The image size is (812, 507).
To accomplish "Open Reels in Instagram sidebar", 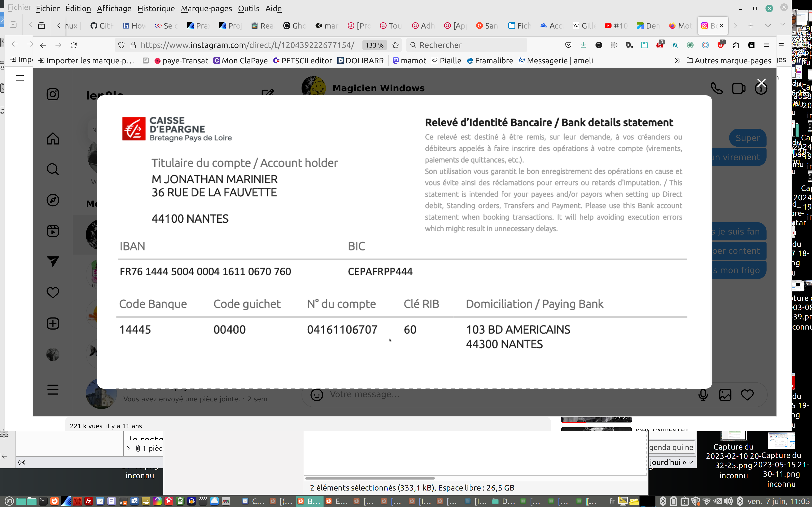I will coord(53,231).
